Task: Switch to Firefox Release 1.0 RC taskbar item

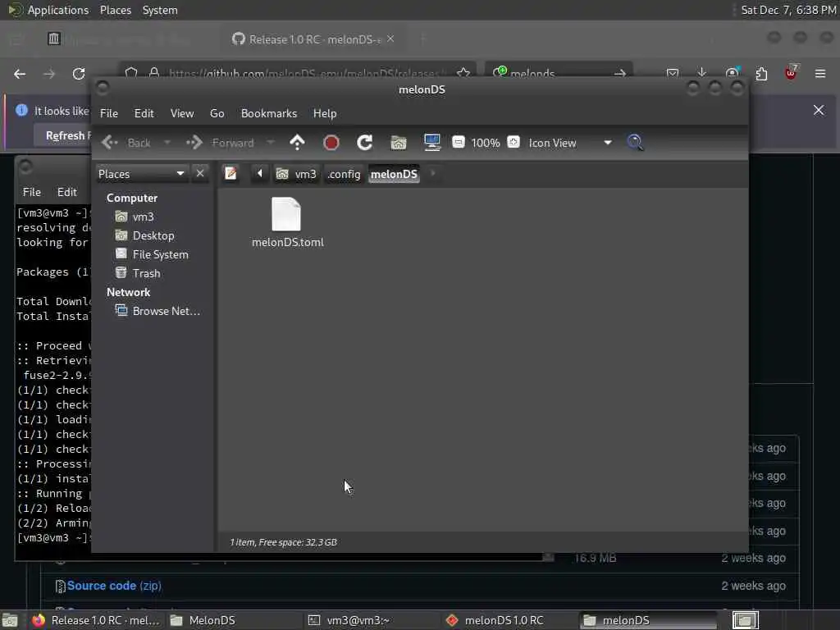Action: (95, 620)
